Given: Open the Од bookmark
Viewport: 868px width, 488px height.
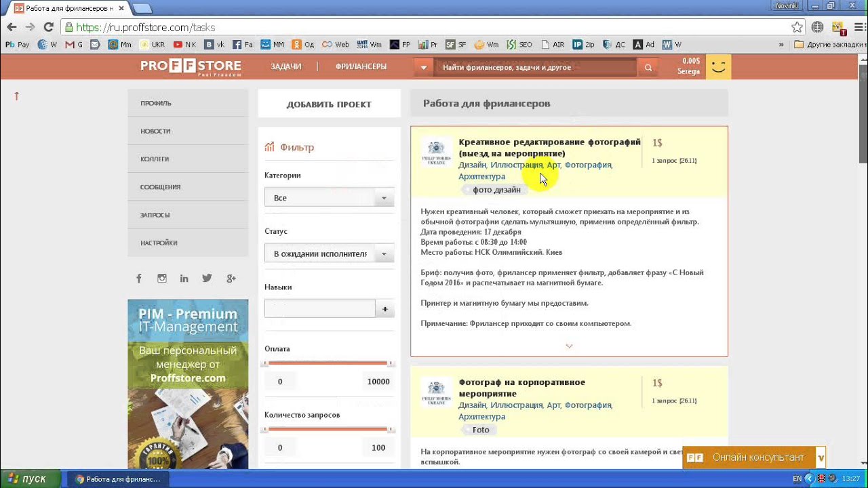Looking at the screenshot, I should (303, 45).
